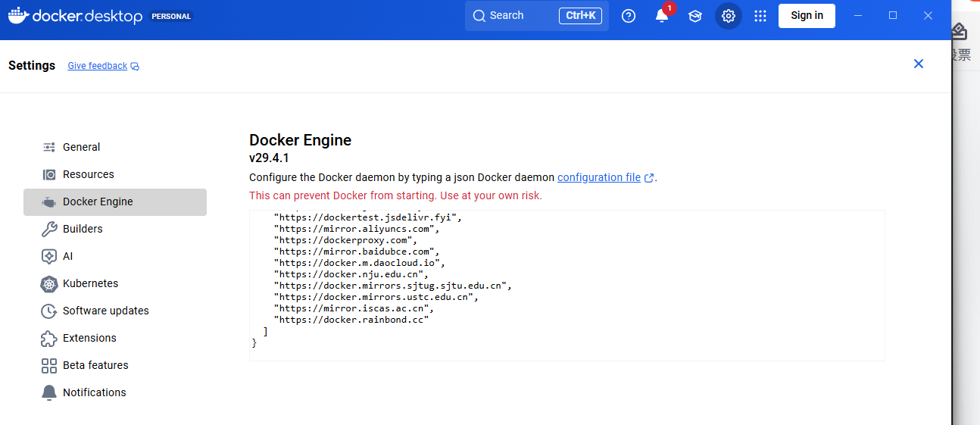Screen dimensions: 980x425
Task: Open the Kubernetes settings section
Action: pos(115,283)
